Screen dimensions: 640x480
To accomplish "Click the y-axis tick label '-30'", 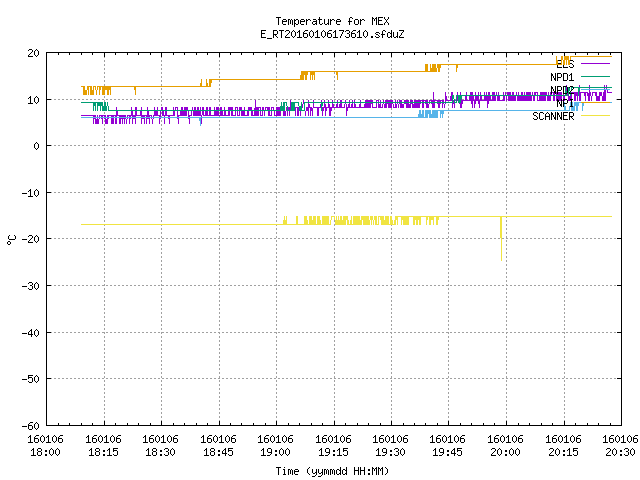I will 31,286.
